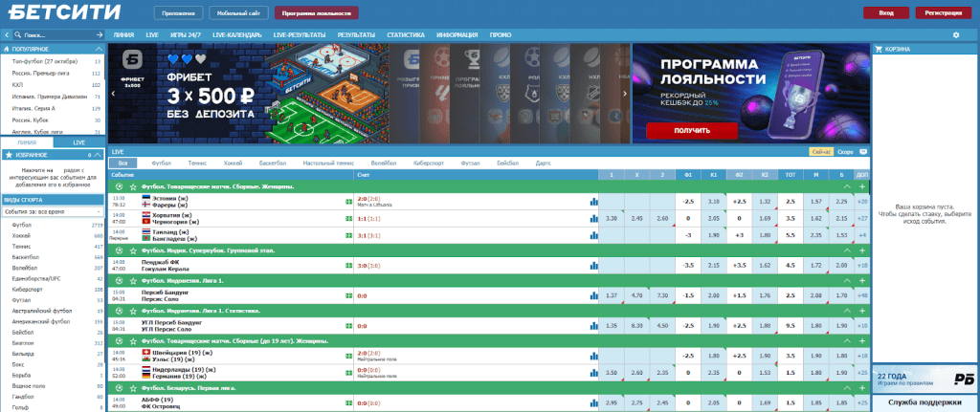Click the БЕТСИТИ logo
The height and width of the screenshot is (412, 980).
point(66,11)
